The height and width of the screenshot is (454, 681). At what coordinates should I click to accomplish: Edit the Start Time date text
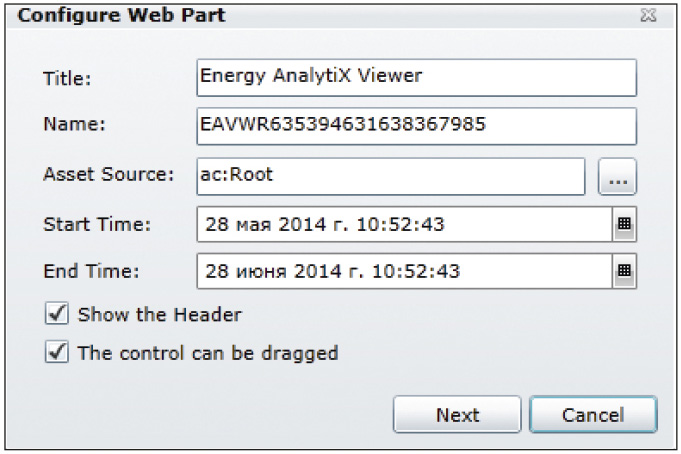pos(404,224)
